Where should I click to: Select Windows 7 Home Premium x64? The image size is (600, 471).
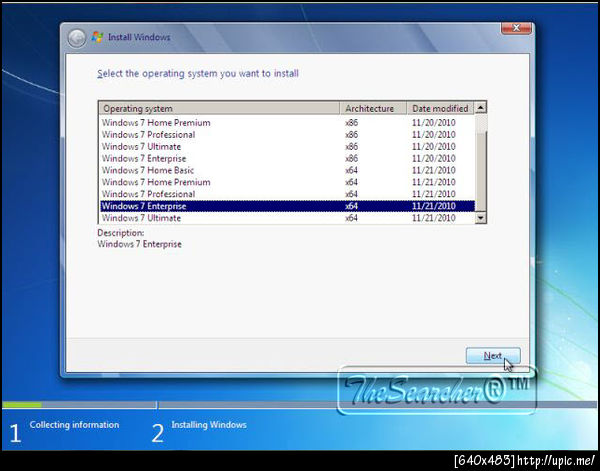pos(287,182)
